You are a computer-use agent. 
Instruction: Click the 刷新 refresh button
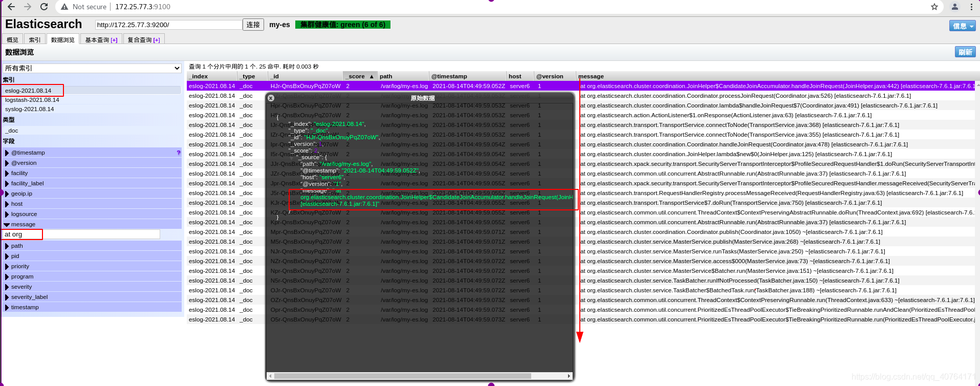tap(965, 52)
